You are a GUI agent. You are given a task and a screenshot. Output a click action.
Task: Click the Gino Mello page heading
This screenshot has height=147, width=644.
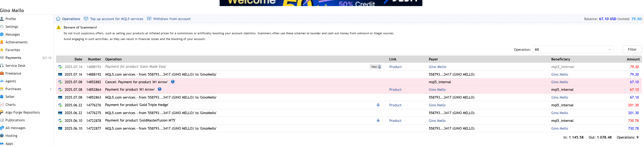tap(12, 10)
